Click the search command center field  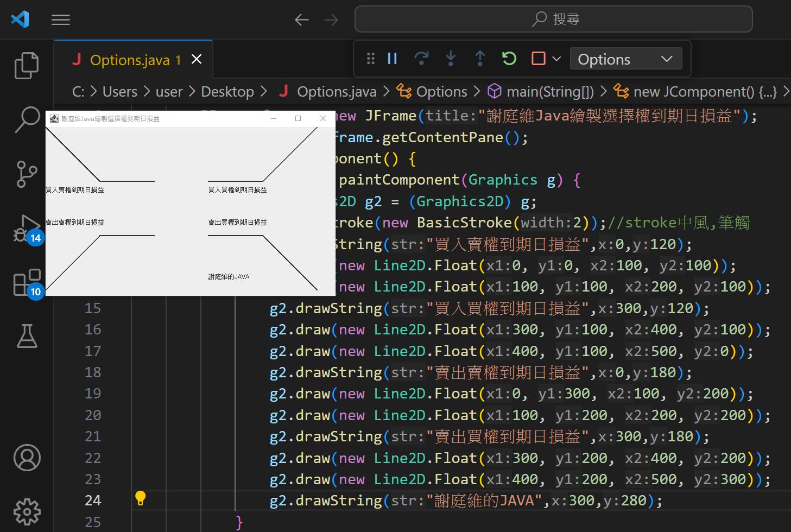(x=554, y=20)
